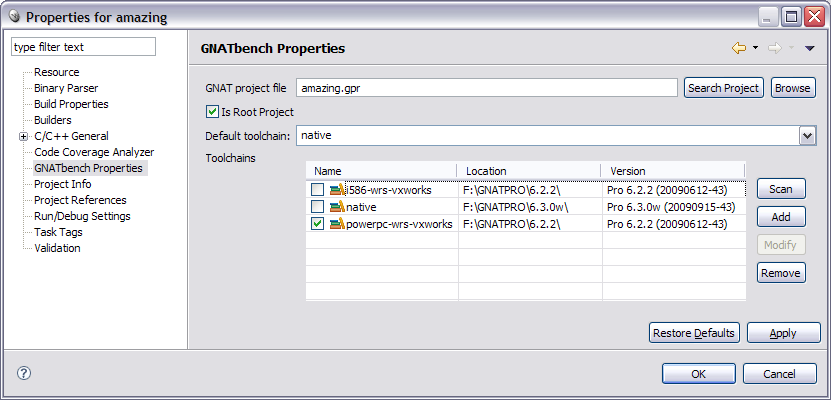Close the Properties for amazing dialog
The height and width of the screenshot is (400, 831).
point(814,17)
